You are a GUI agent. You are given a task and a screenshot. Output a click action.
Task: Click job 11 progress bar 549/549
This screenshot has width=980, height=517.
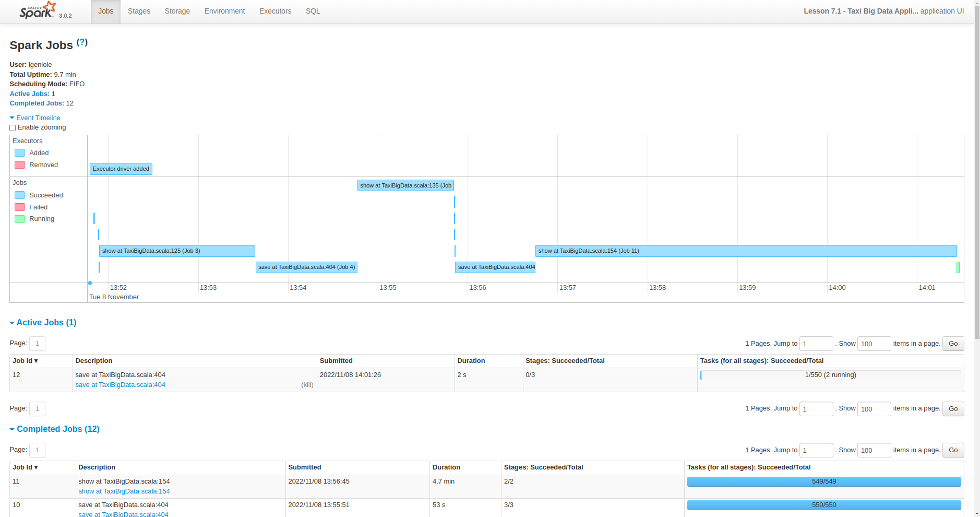click(824, 481)
